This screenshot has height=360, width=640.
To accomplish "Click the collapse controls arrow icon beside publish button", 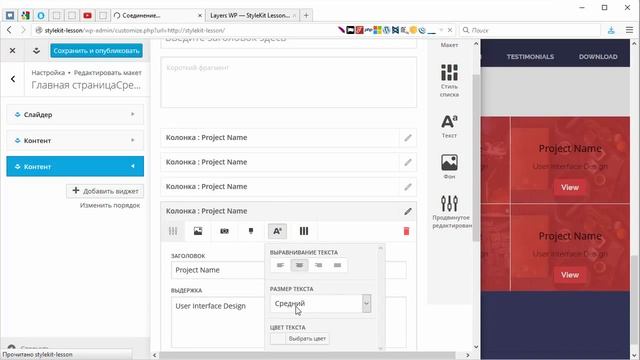I will (x=36, y=51).
